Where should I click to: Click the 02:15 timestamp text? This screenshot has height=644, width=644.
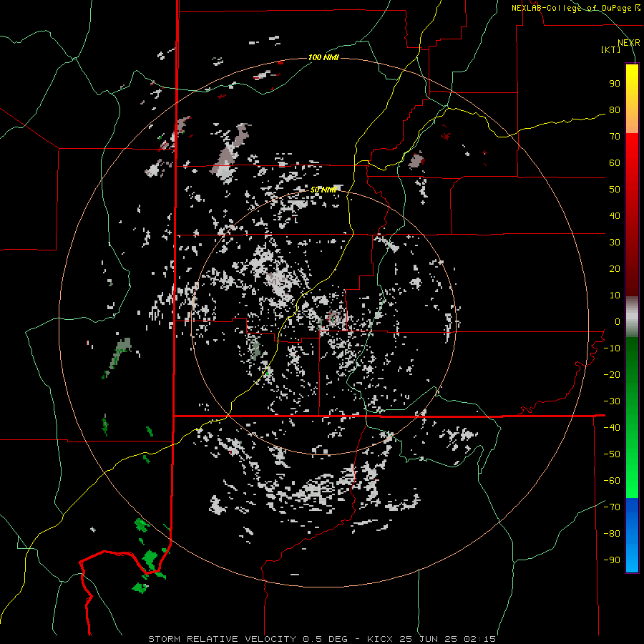click(x=479, y=639)
